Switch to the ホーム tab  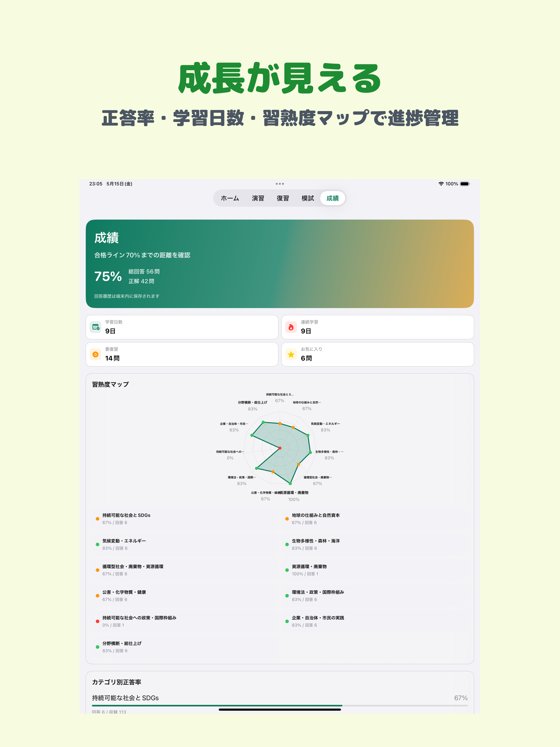(230, 198)
